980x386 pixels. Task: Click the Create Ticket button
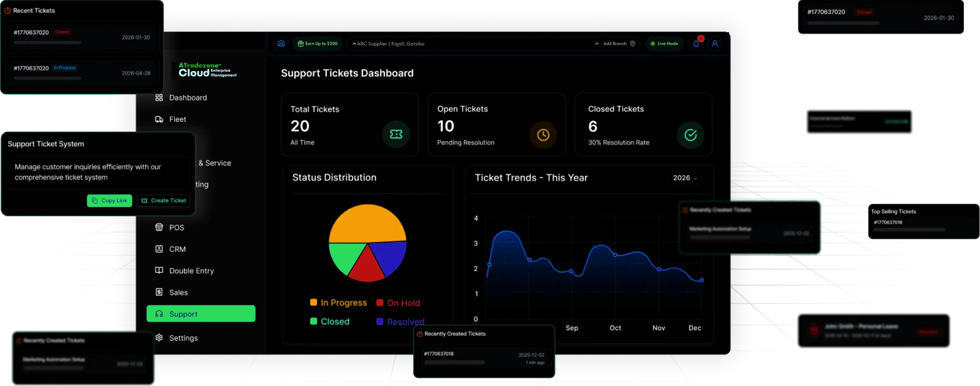[x=164, y=201]
